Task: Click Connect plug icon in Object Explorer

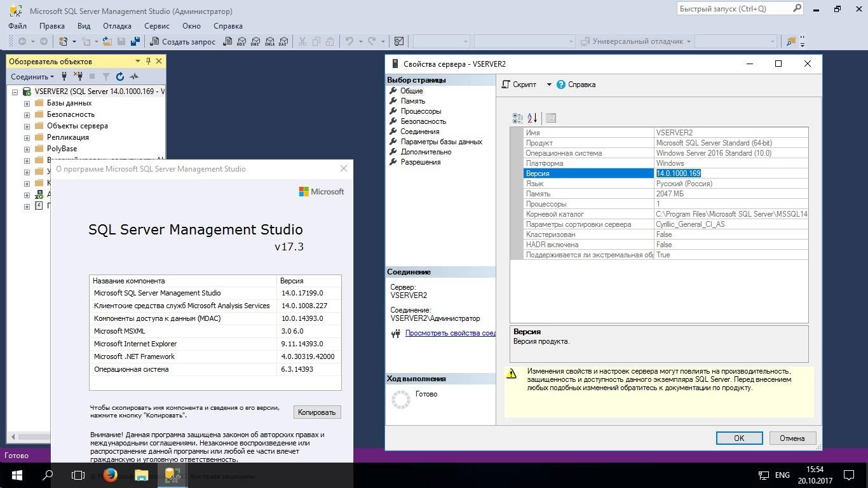Action: tap(64, 76)
